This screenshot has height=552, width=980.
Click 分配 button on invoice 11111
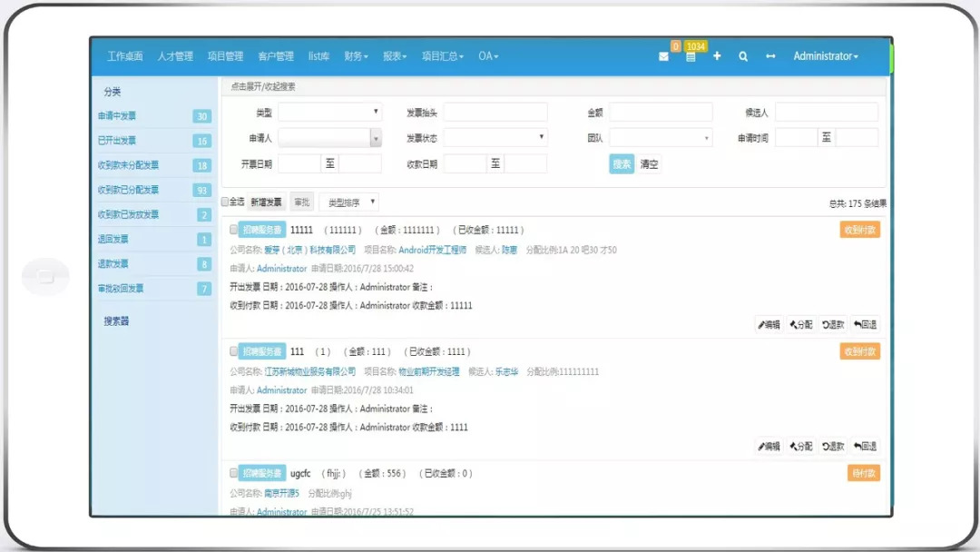pos(800,324)
